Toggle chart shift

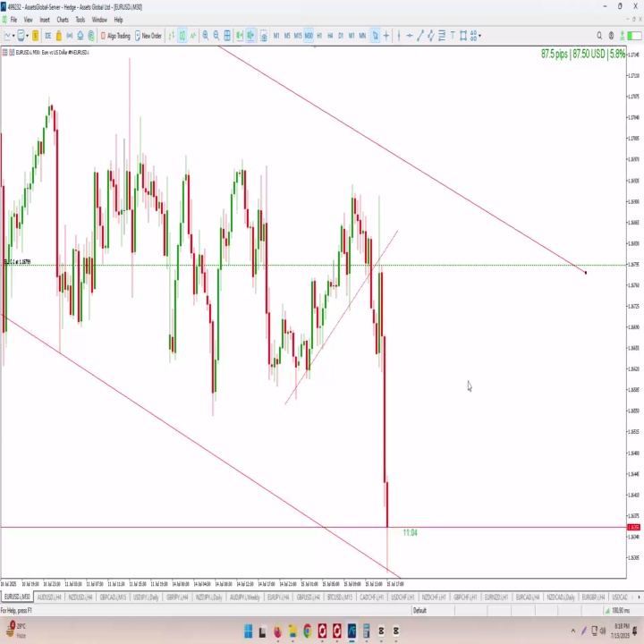tap(250, 36)
